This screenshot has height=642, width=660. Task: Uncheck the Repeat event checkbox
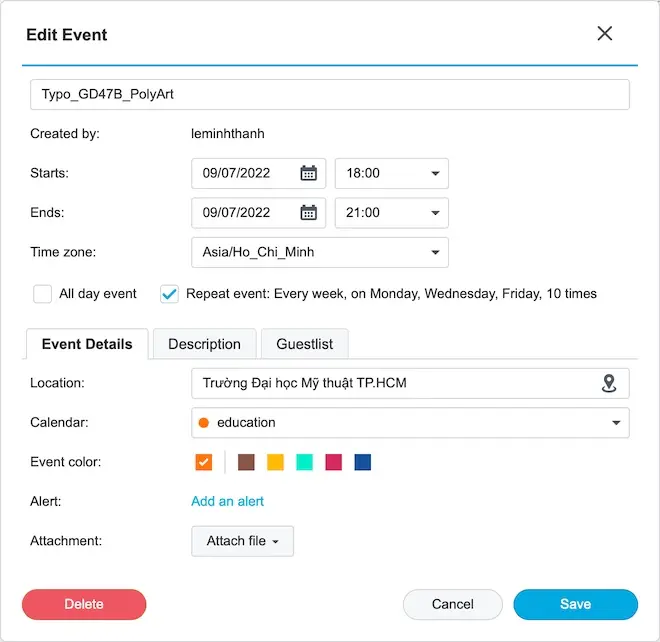pyautogui.click(x=170, y=294)
